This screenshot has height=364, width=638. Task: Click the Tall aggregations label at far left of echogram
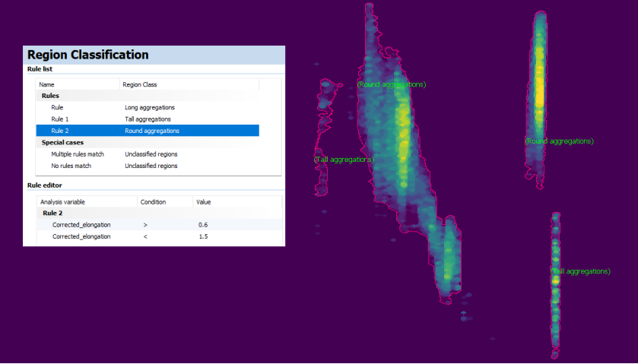click(344, 160)
